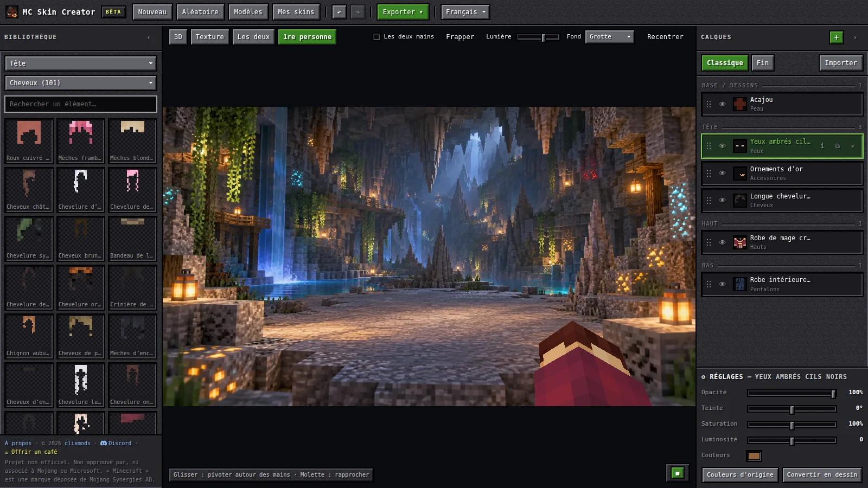Open info for Yeux ambrés layer
This screenshot has height=488, width=868.
pos(822,146)
